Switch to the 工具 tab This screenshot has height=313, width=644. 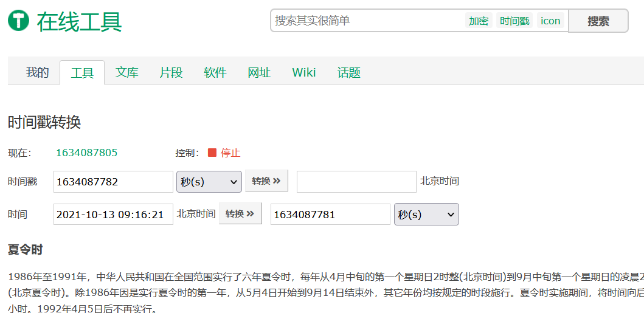(82, 72)
